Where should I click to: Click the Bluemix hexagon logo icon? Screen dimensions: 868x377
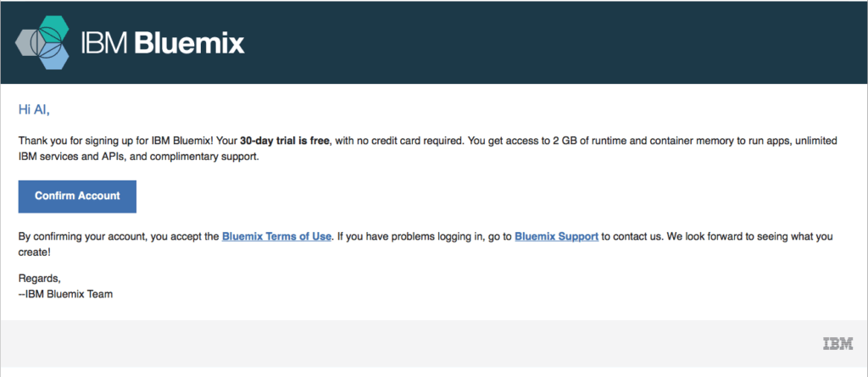click(42, 42)
